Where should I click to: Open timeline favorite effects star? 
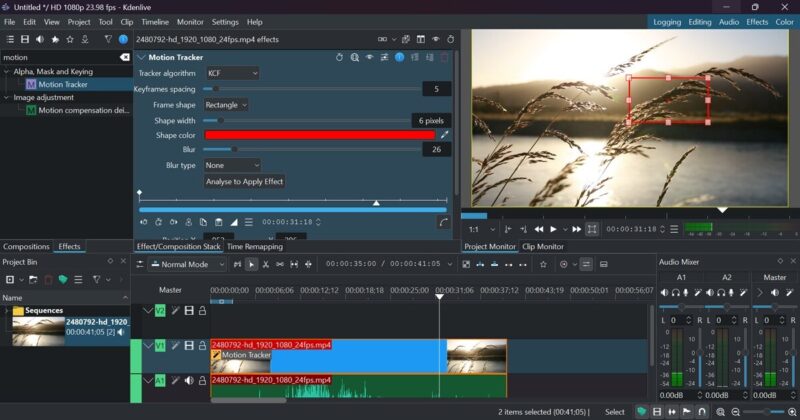pyautogui.click(x=543, y=264)
